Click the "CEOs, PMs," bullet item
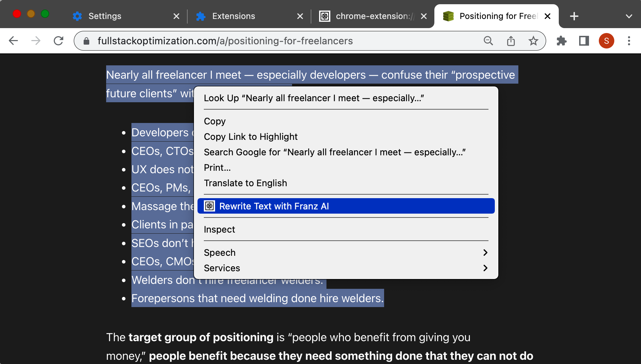This screenshot has height=364, width=641. (x=161, y=188)
